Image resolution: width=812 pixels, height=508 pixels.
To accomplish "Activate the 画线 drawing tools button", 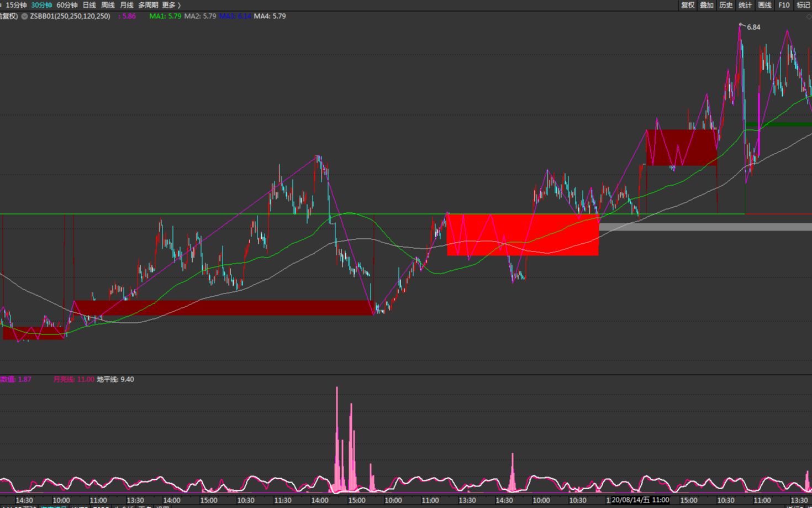I will coord(764,5).
